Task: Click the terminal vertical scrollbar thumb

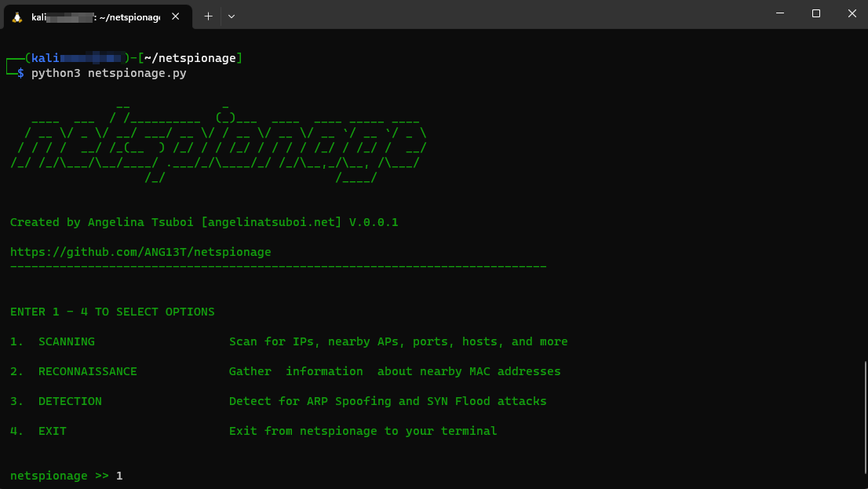Action: tap(865, 417)
